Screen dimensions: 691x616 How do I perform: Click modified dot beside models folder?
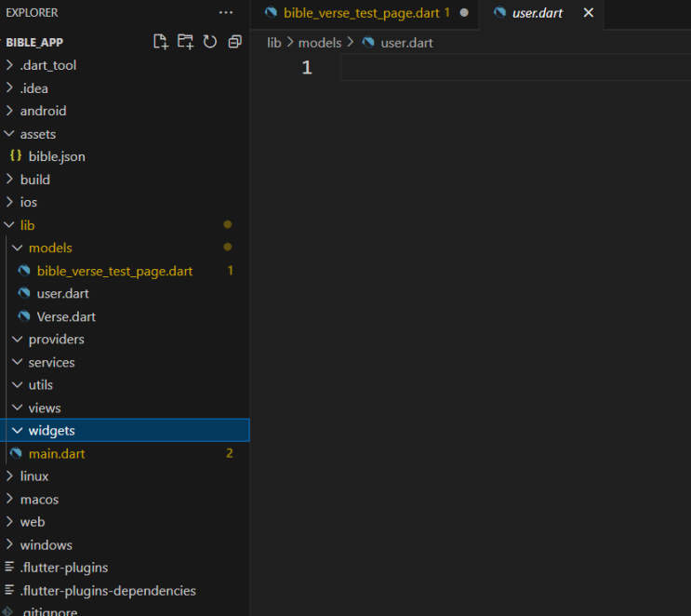pos(228,247)
